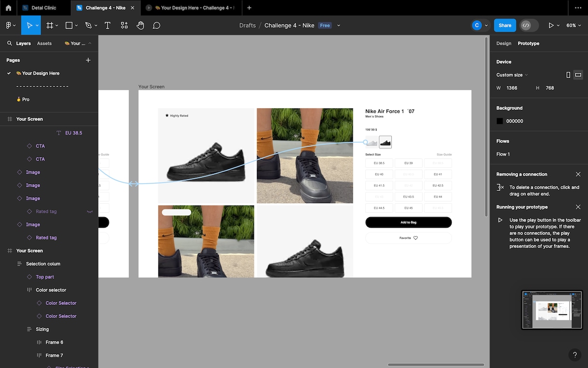Switch to the Prototype tab
This screenshot has width=588, height=368.
[x=528, y=43]
